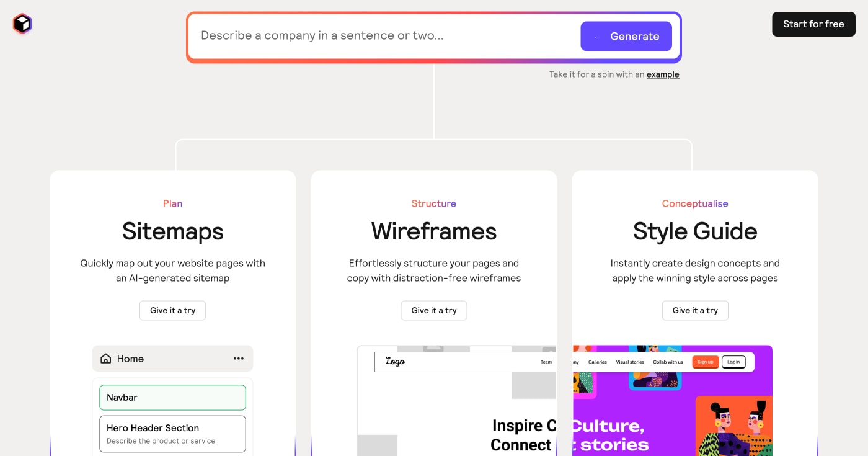Select the Navbar block in the sitemap card
The height and width of the screenshot is (456, 868).
pos(172,397)
